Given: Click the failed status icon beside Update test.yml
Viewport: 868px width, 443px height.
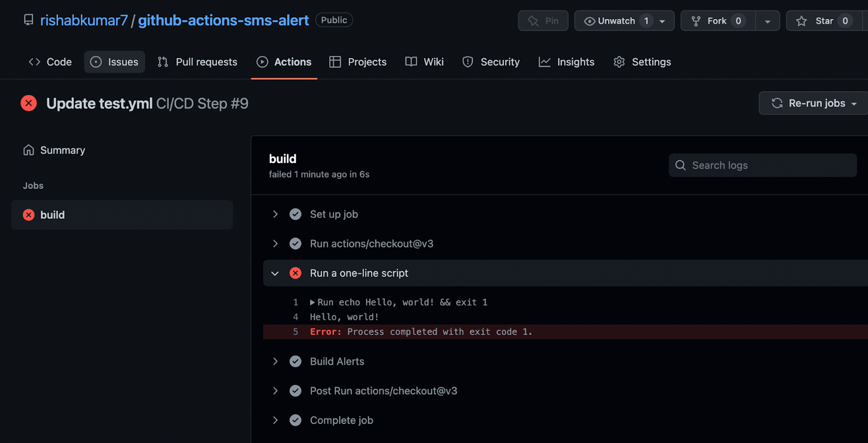Looking at the screenshot, I should (29, 103).
